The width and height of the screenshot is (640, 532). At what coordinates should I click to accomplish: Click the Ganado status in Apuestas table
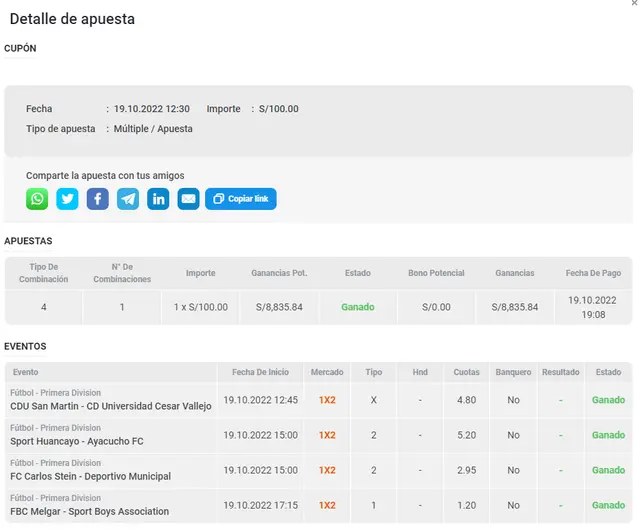[358, 307]
